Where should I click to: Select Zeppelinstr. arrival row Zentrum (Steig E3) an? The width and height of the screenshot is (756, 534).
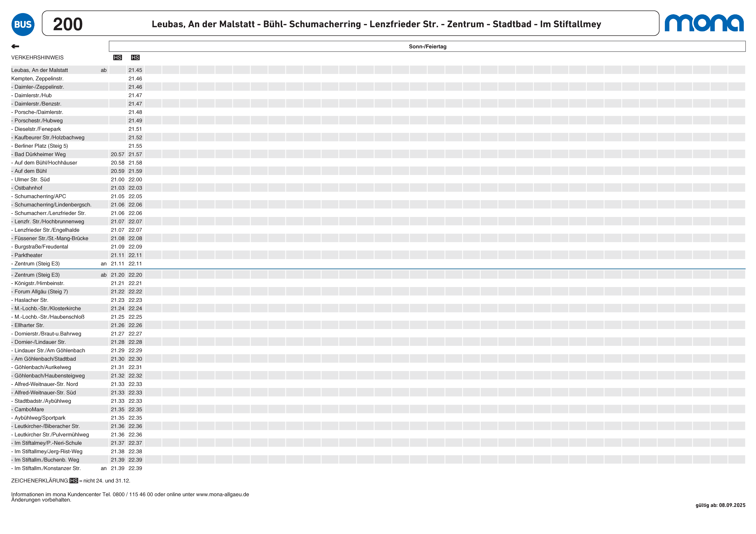[x=59, y=264]
